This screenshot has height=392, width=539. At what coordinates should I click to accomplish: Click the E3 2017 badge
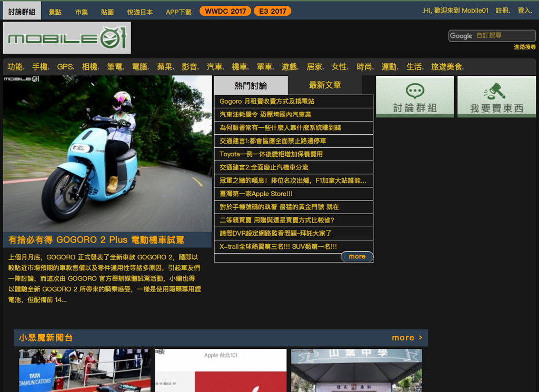(x=272, y=11)
